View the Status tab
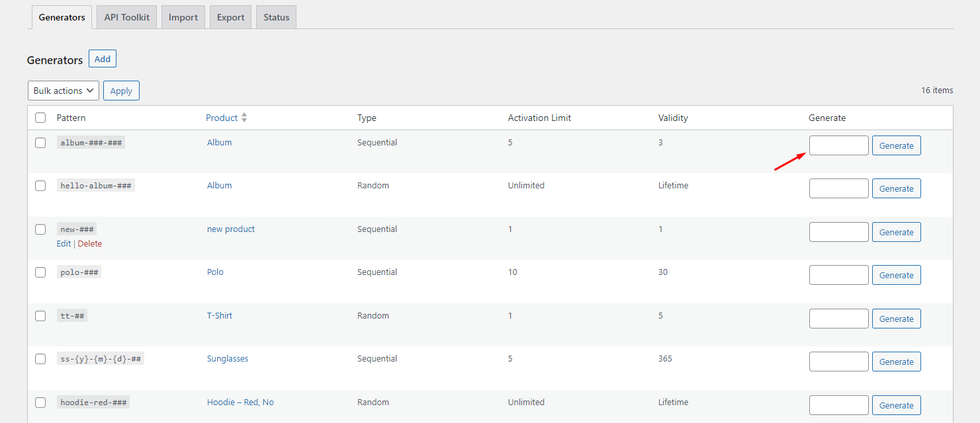980x423 pixels. tap(276, 17)
